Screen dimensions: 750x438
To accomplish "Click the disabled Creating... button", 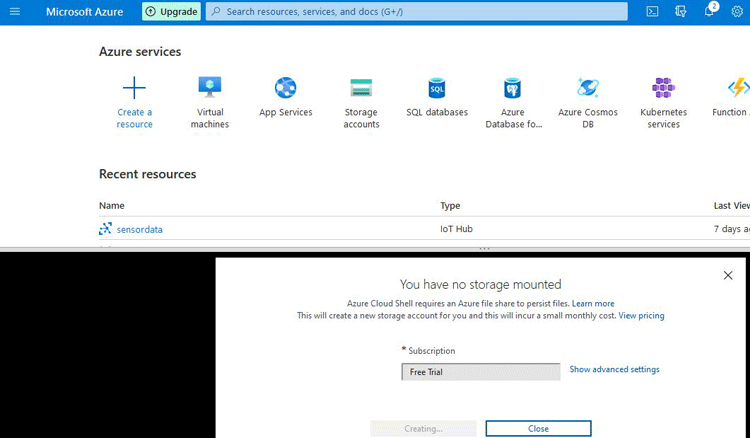I will [x=423, y=428].
